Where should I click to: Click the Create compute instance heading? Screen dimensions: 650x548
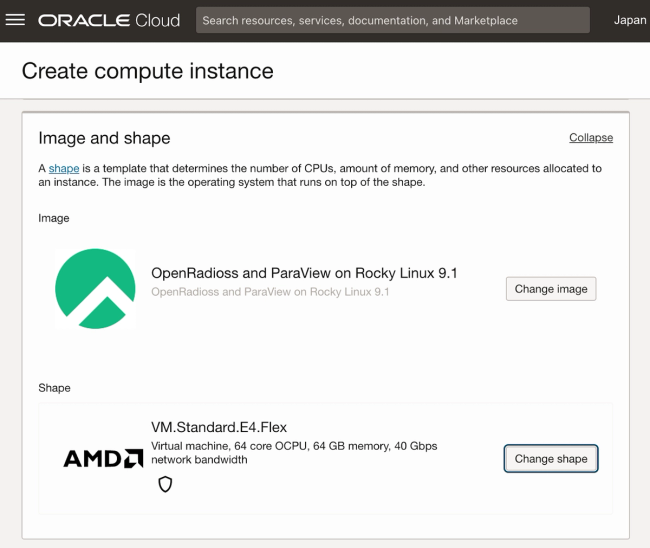tap(148, 71)
